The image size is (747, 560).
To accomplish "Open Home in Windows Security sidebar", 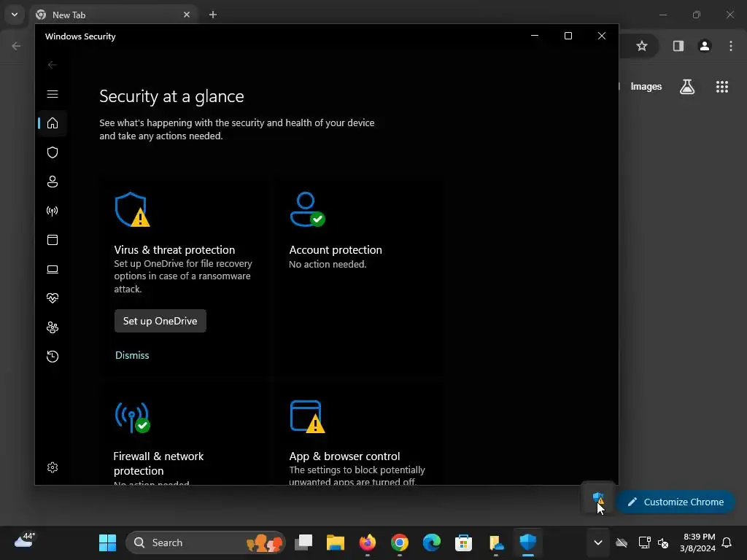I will pos(53,123).
